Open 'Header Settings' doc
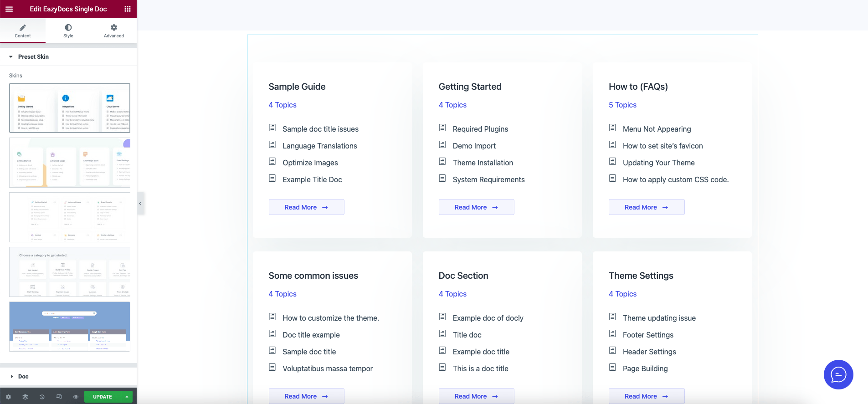Image resolution: width=868 pixels, height=404 pixels. [x=649, y=352]
